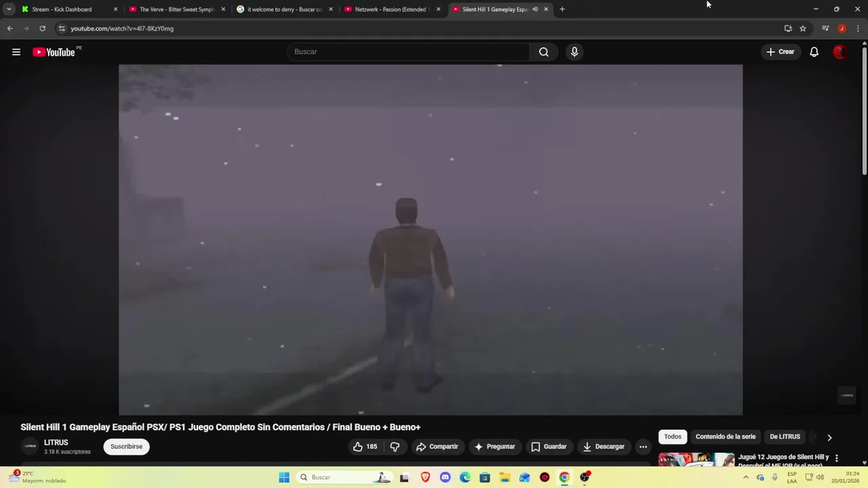
Task: Open Windows Start menu
Action: pos(284,477)
